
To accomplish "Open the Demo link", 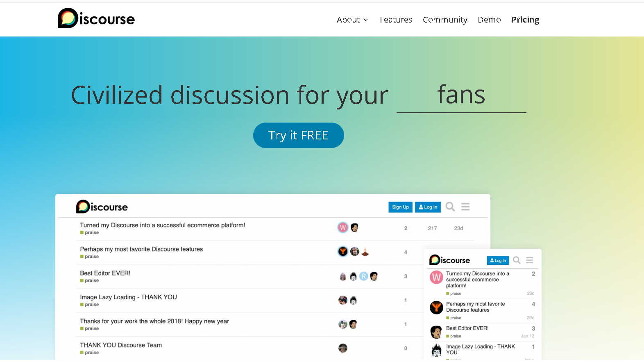I will (x=489, y=20).
